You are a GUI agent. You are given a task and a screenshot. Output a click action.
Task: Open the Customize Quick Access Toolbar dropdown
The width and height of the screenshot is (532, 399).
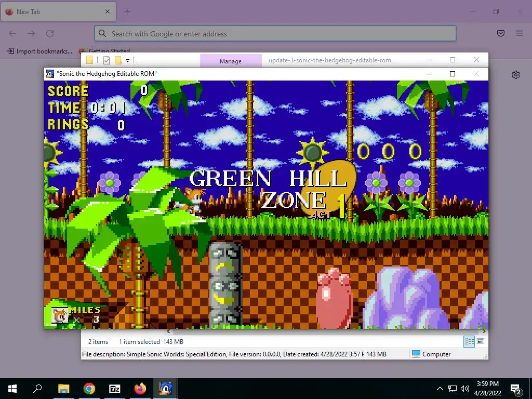[128, 61]
